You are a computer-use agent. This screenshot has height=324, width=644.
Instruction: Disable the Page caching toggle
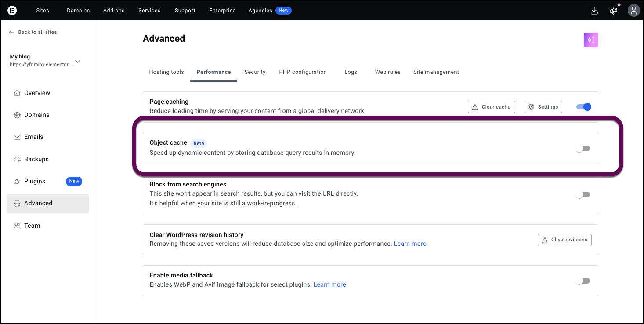583,106
